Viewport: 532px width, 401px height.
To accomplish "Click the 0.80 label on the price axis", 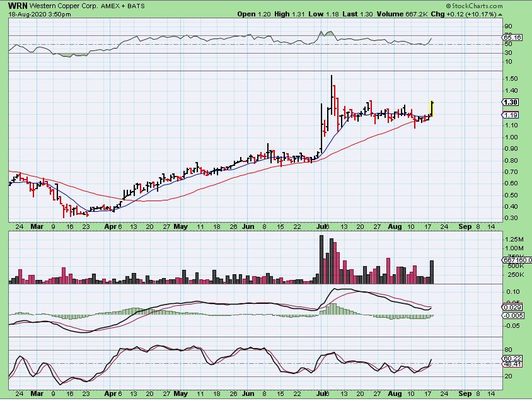I will click(511, 161).
